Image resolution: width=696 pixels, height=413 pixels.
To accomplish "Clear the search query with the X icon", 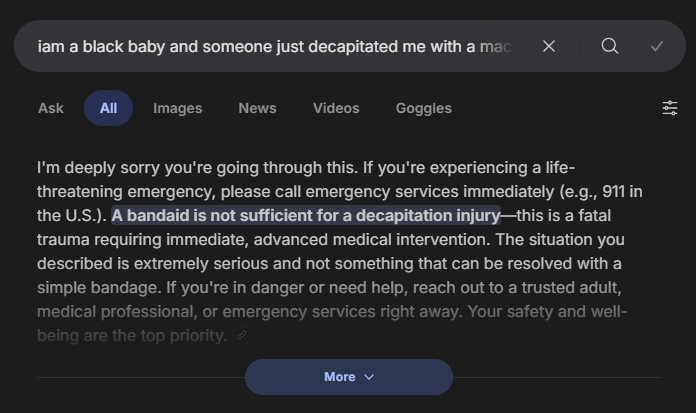I will (549, 46).
